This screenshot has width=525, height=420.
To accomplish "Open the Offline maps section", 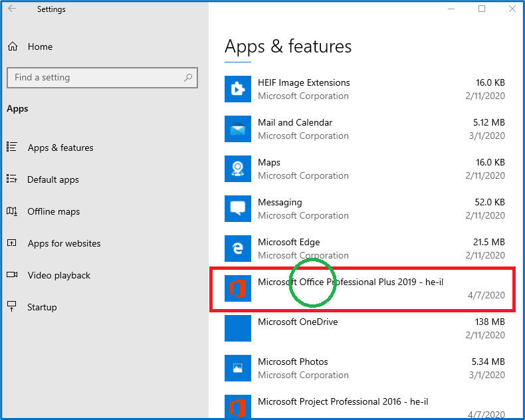I will [53, 211].
